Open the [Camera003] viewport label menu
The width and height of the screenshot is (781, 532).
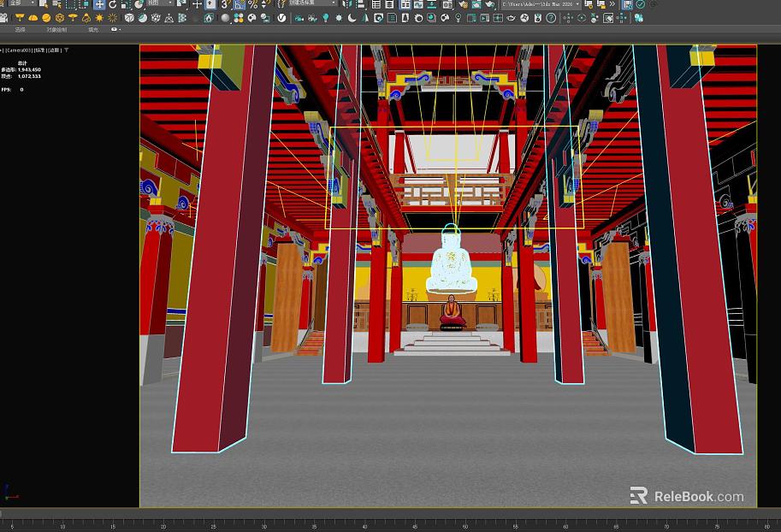click(19, 50)
